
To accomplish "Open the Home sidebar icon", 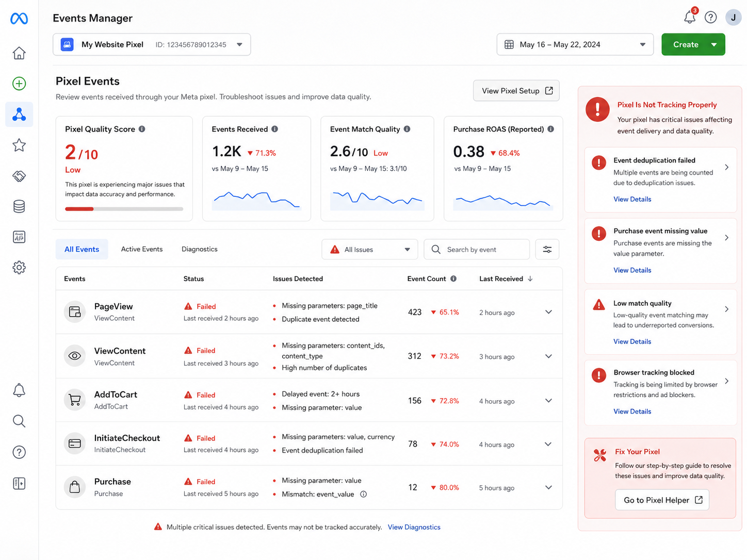I will (19, 53).
